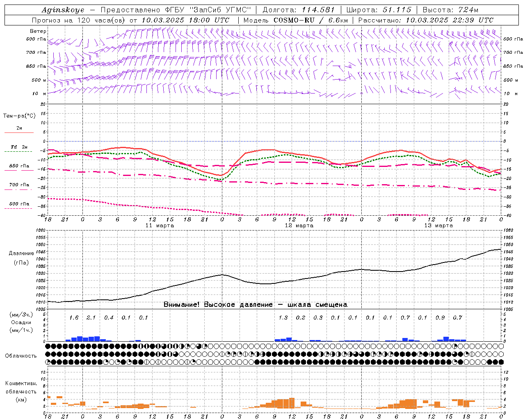Screen dimensions: 525x420
Task: Click '500 гПа' legend in temperature panel
Action: tap(19, 204)
